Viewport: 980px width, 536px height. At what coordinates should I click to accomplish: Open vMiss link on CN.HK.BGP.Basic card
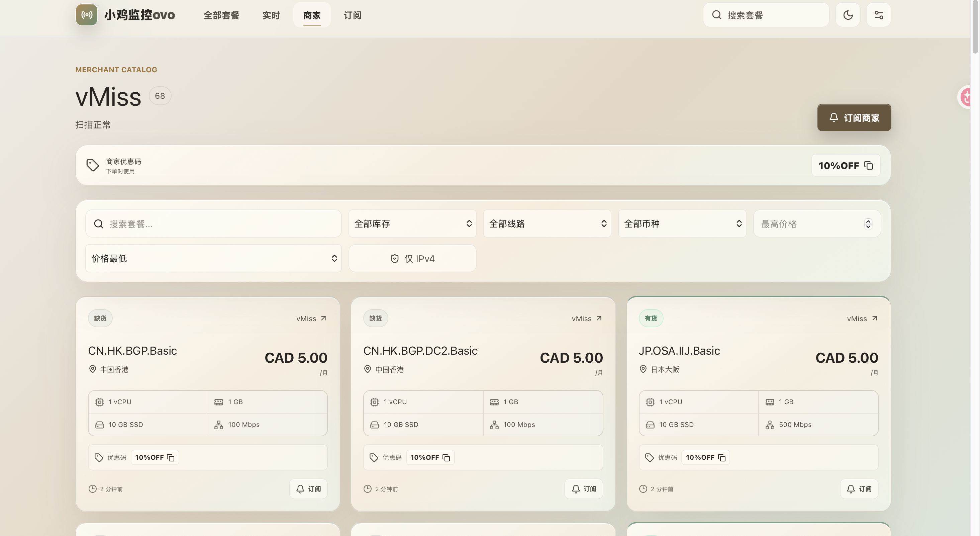click(x=311, y=318)
